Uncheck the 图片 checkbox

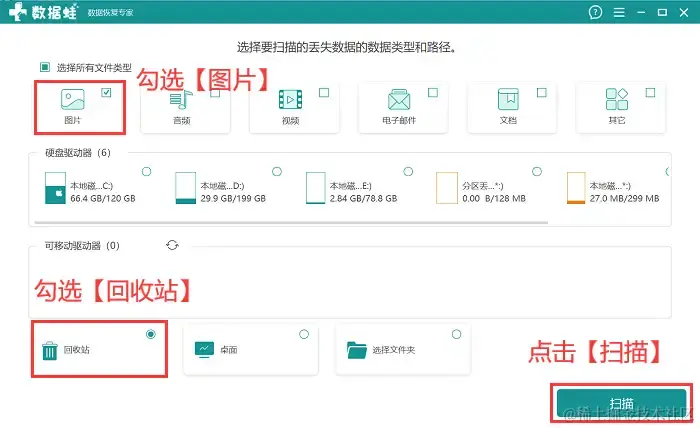(106, 92)
